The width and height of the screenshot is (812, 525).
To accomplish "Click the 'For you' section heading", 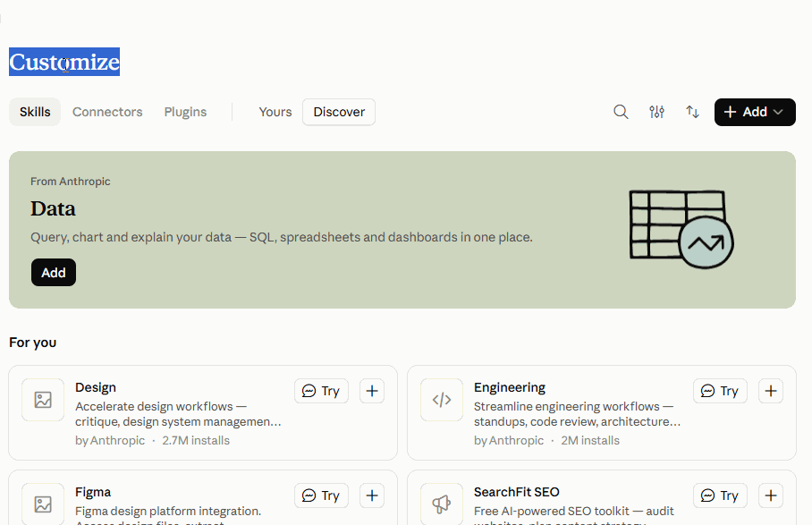I will [x=32, y=343].
